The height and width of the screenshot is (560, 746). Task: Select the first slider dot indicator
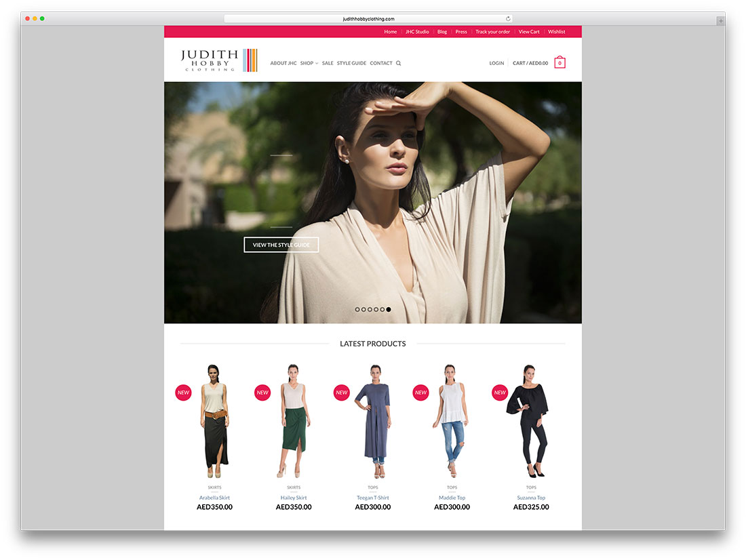(357, 309)
